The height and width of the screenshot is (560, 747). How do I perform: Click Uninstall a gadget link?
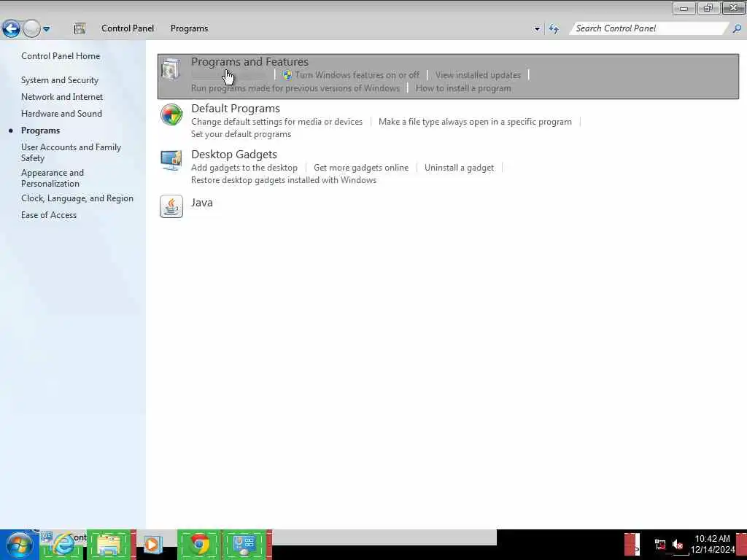coord(460,168)
